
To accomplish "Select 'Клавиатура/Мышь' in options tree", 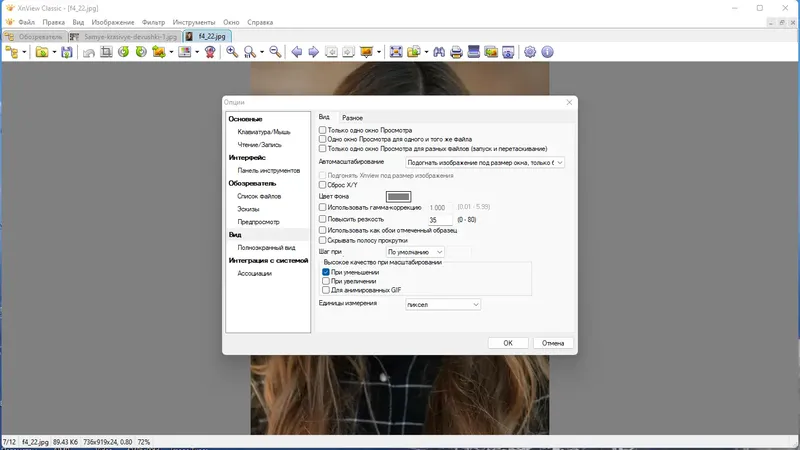I will pyautogui.click(x=264, y=132).
